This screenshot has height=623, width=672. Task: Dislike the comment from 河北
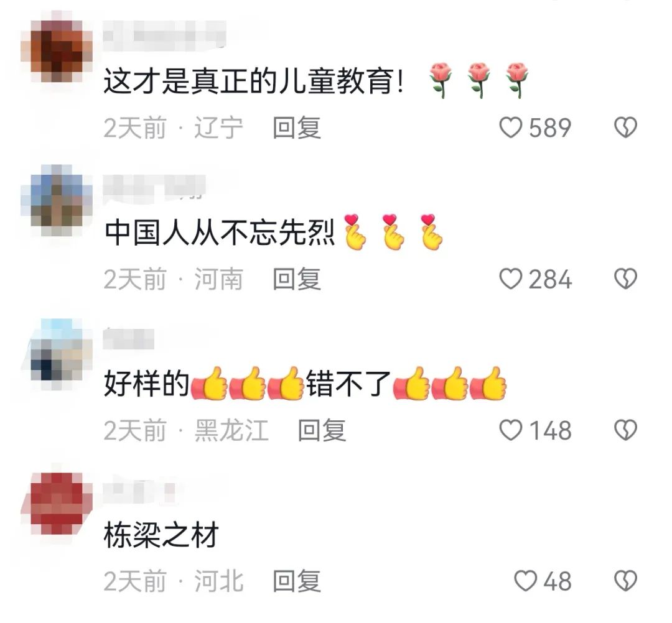pyautogui.click(x=626, y=581)
